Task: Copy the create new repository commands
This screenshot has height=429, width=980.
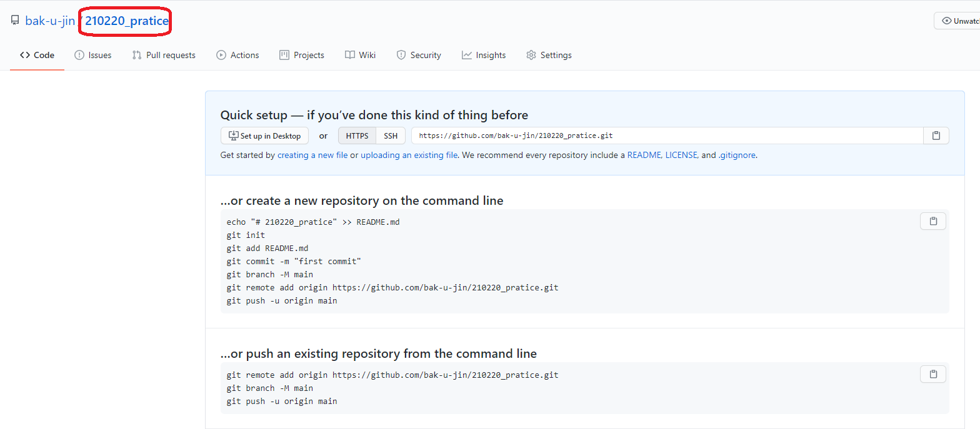Action: coord(933,221)
